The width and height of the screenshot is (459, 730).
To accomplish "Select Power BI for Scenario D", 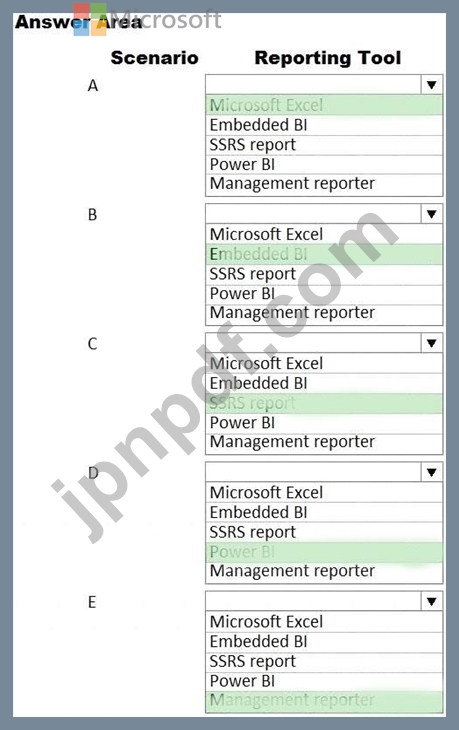I will [324, 552].
